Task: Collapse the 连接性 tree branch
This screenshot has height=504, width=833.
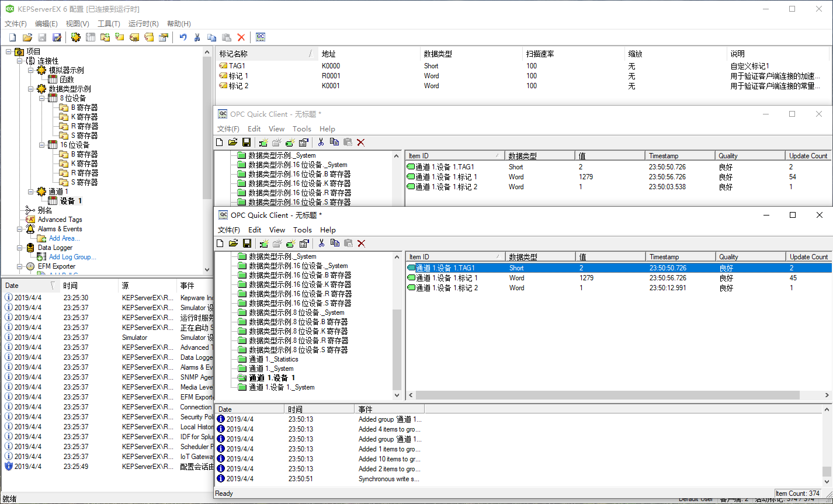Action: point(20,60)
